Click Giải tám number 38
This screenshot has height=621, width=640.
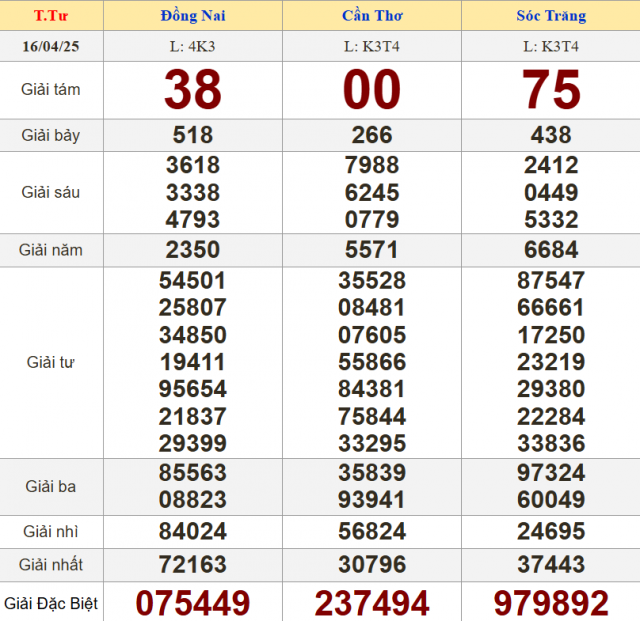pyautogui.click(x=193, y=89)
